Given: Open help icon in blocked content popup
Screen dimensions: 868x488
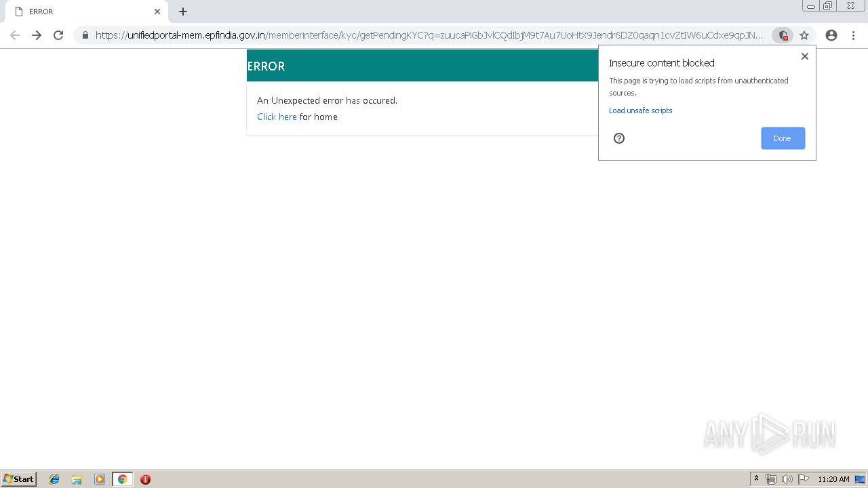Looking at the screenshot, I should 619,138.
